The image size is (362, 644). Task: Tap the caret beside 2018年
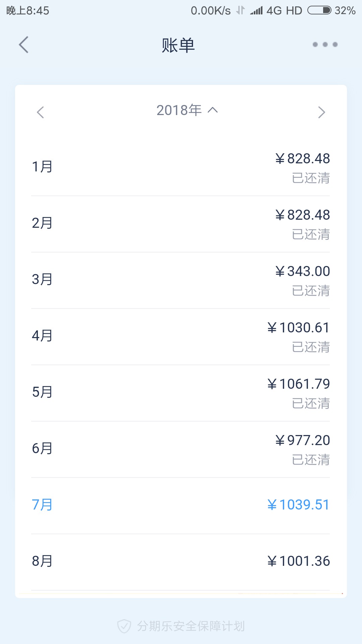pyautogui.click(x=213, y=110)
